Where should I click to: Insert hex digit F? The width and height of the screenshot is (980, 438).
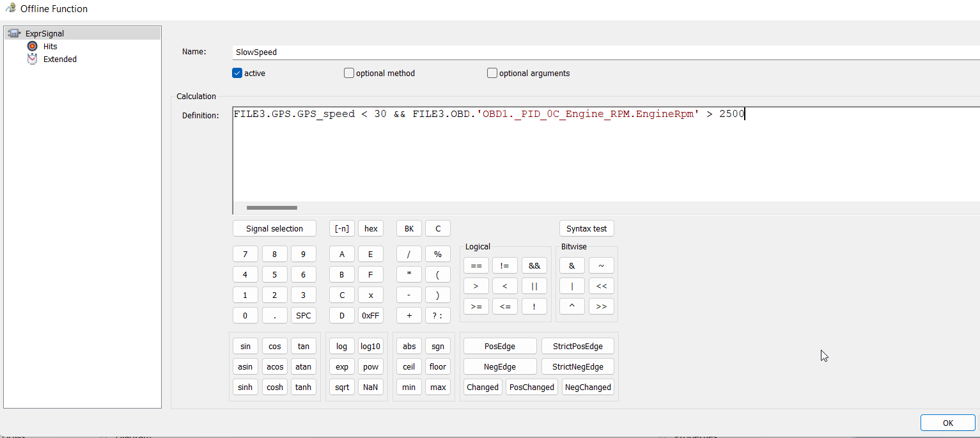(371, 274)
